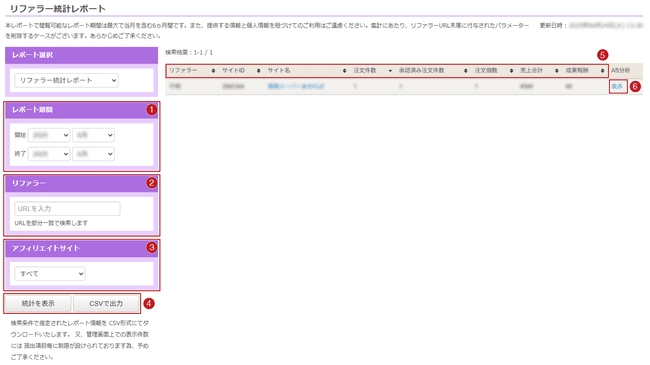Click the リファラー統計レポート page title
This screenshot has width=650, height=365.
point(58,9)
